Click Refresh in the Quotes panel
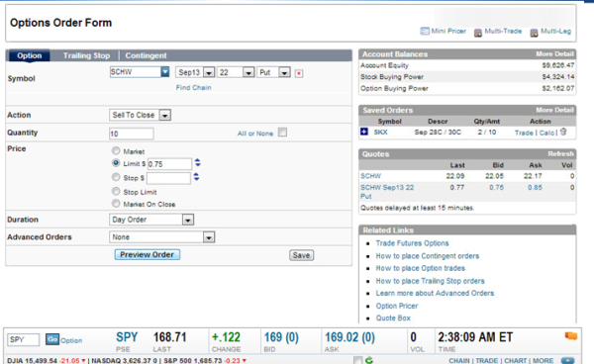This screenshot has height=364, width=594. (x=560, y=153)
